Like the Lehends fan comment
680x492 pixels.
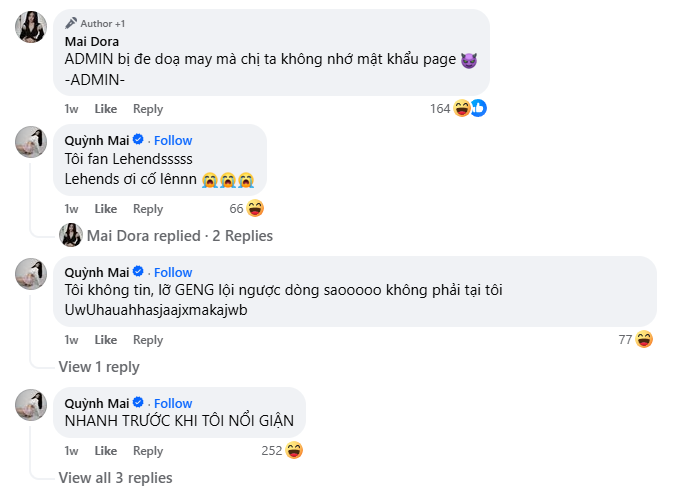106,209
